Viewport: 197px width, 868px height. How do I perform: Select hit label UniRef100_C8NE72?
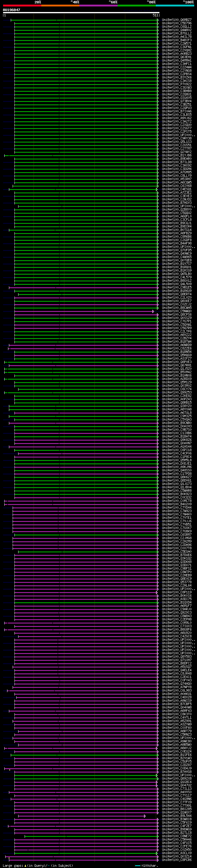(x=177, y=836)
